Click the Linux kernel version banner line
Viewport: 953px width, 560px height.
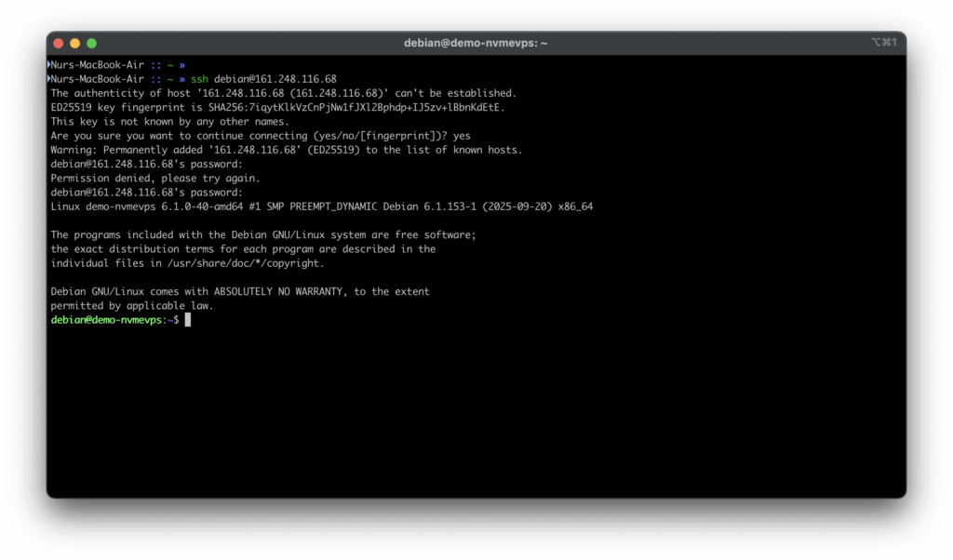[x=321, y=207]
